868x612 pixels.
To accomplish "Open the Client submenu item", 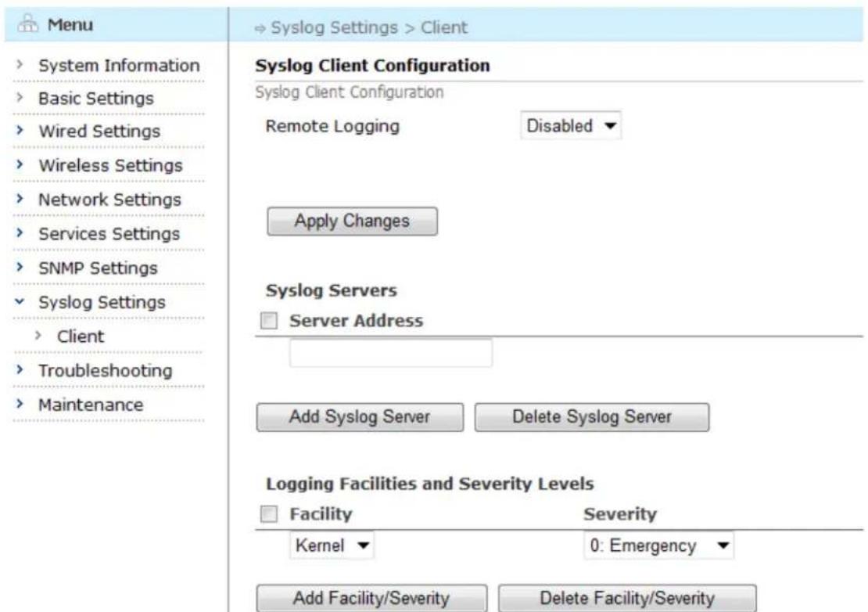I will click(x=81, y=337).
